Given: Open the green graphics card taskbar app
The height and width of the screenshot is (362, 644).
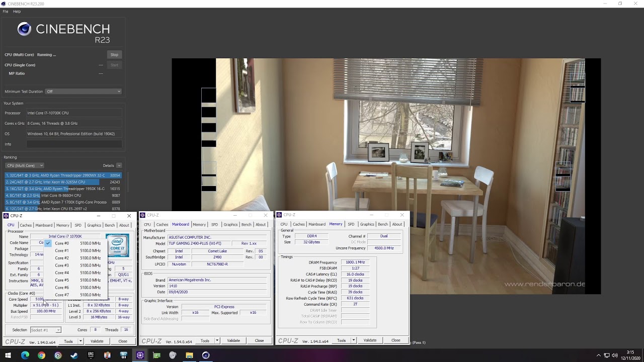Looking at the screenshot, I should tap(156, 355).
